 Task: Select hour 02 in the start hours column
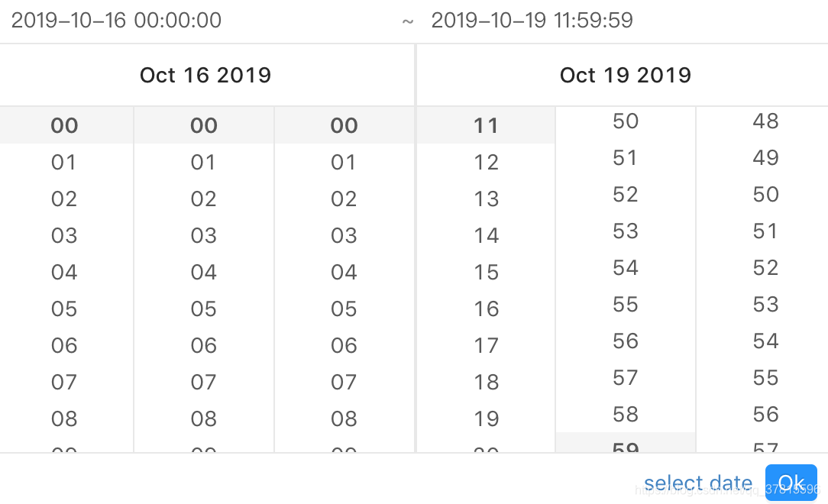coord(64,199)
